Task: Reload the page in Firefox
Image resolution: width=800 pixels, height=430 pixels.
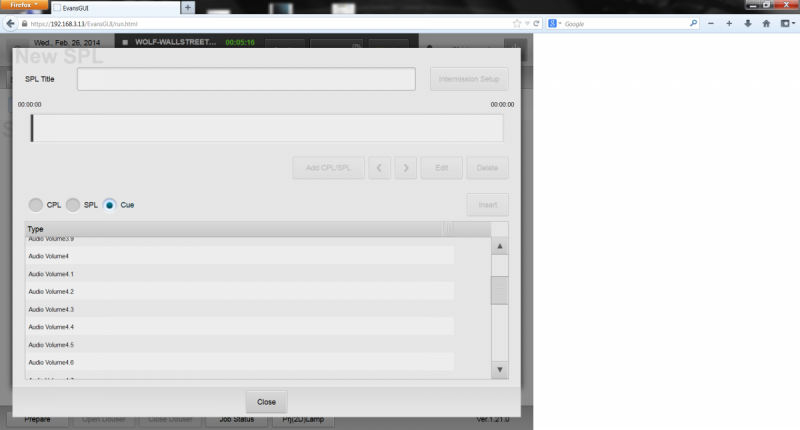Action: pos(537,23)
